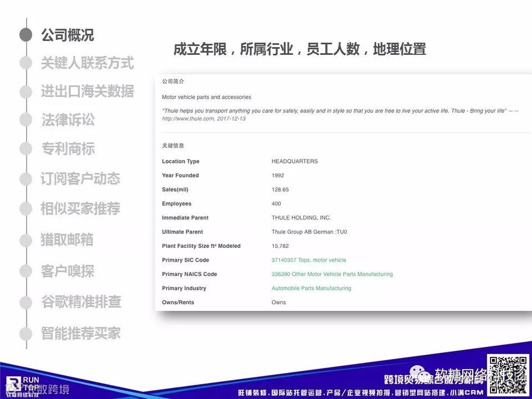Go to 法律诉讼 section
Image resolution: width=532 pixels, height=399 pixels.
click(68, 120)
